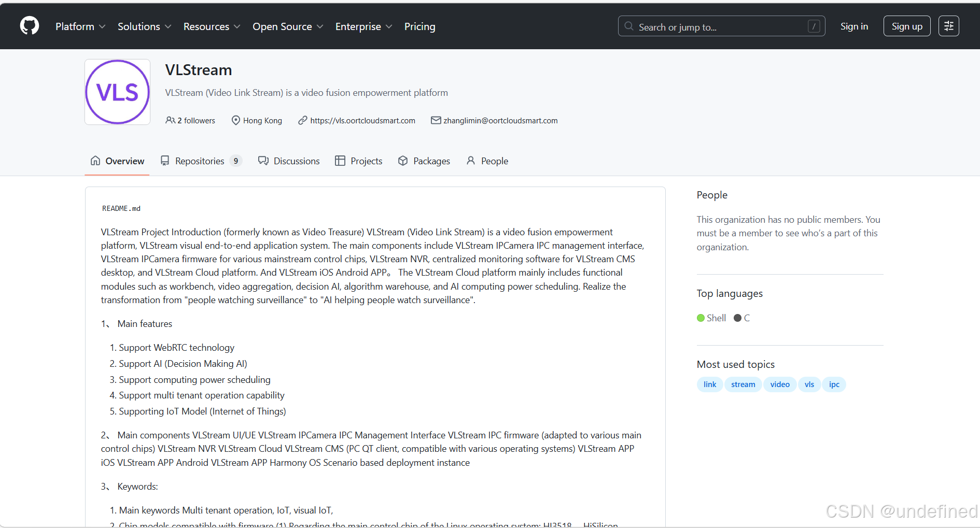Image resolution: width=980 pixels, height=528 pixels.
Task: Open the 2 followers link
Action: tap(190, 120)
